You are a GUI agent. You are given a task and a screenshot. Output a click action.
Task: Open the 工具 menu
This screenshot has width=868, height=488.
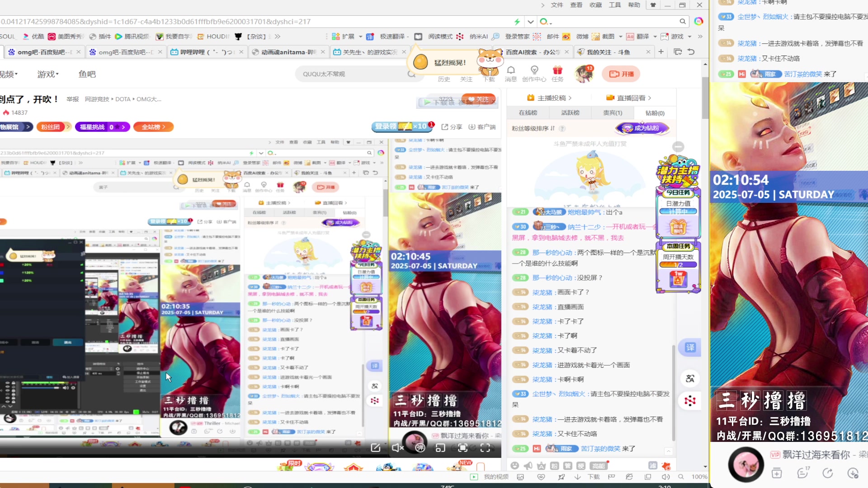pos(615,5)
